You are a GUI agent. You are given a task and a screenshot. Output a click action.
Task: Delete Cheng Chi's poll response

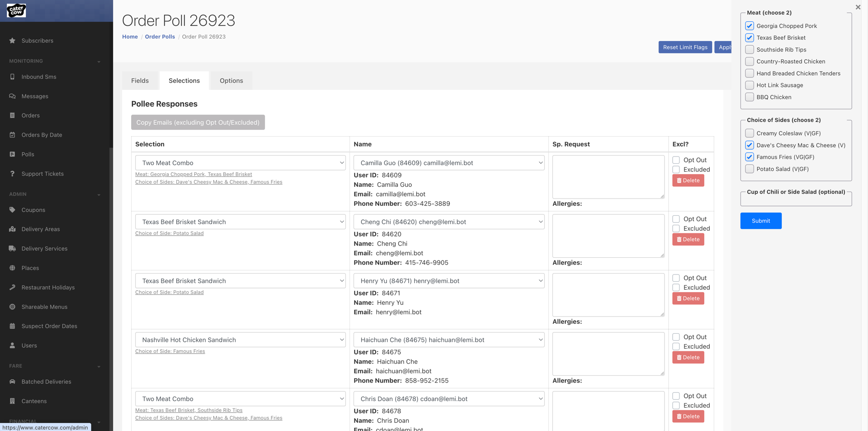(688, 239)
